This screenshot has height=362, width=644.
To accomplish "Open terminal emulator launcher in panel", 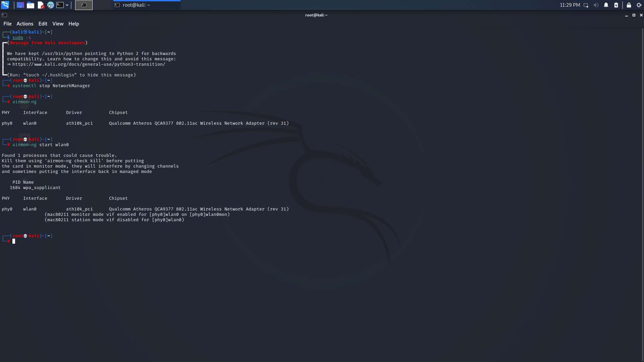I will pyautogui.click(x=60, y=5).
